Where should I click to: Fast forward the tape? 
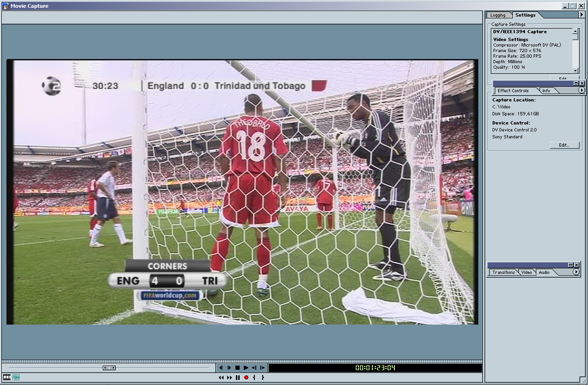tap(229, 378)
